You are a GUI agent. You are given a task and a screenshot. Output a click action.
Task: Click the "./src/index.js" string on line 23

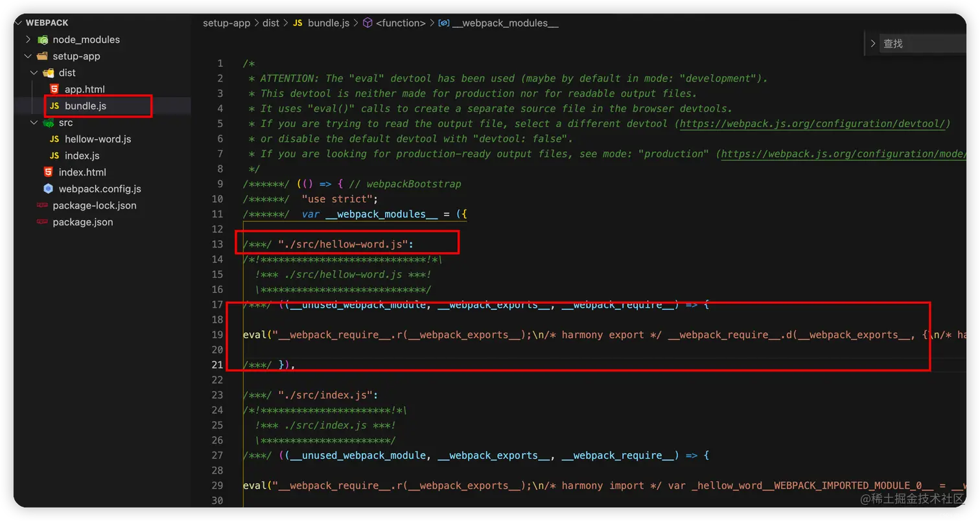click(325, 395)
